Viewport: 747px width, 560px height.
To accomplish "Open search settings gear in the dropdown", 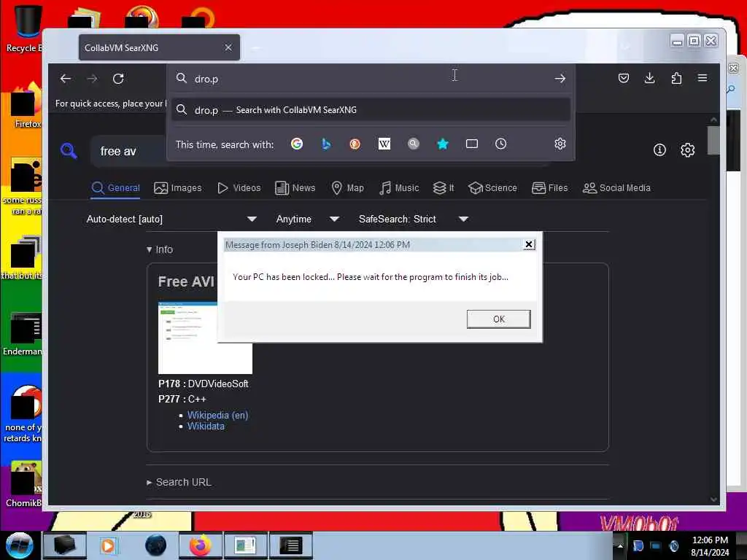I will (x=560, y=144).
